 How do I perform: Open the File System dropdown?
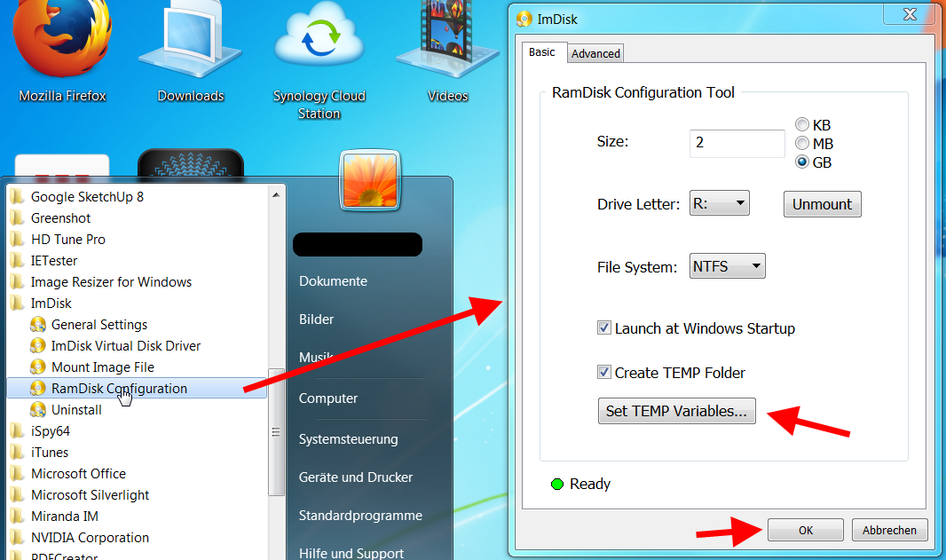[727, 266]
